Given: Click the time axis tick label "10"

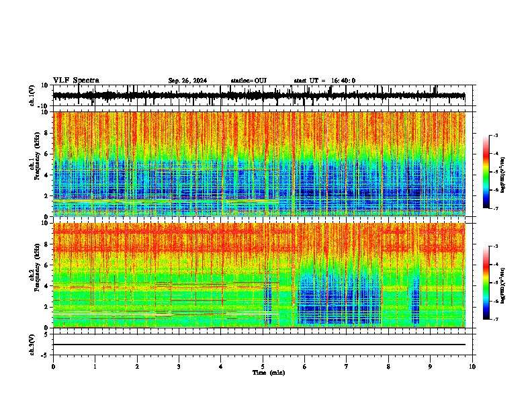Looking at the screenshot, I should [x=472, y=367].
